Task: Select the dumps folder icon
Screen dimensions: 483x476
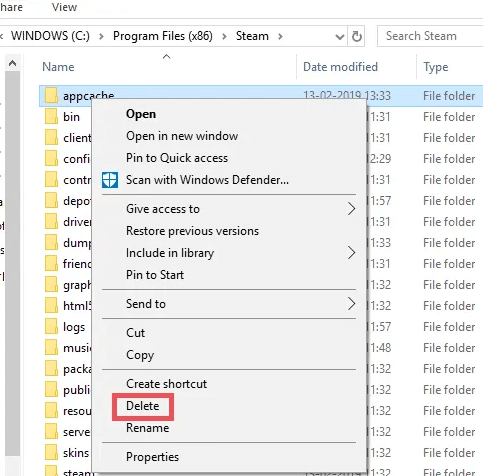Action: pyautogui.click(x=51, y=243)
